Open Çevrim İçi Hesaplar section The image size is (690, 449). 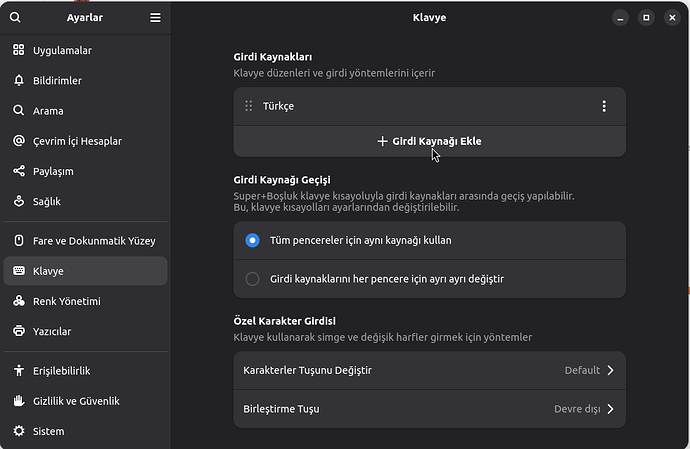77,141
